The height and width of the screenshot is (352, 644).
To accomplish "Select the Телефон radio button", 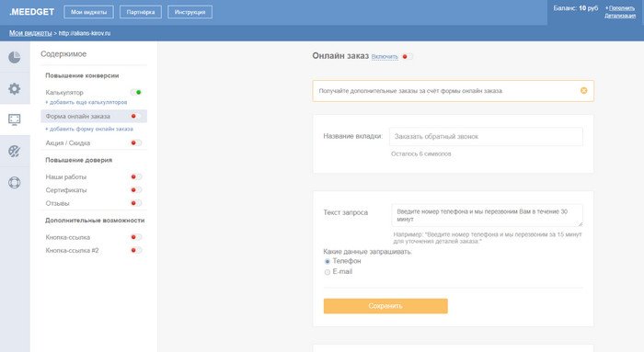I will (328, 261).
